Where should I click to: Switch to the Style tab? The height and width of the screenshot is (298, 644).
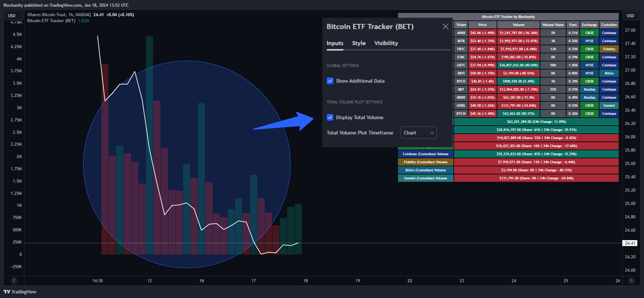tap(359, 43)
